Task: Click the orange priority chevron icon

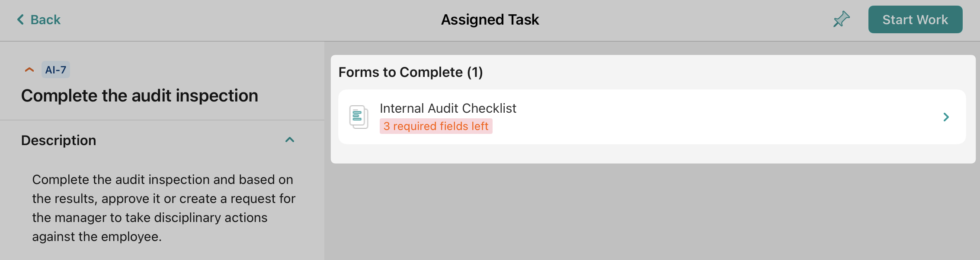Action: pos(29,70)
